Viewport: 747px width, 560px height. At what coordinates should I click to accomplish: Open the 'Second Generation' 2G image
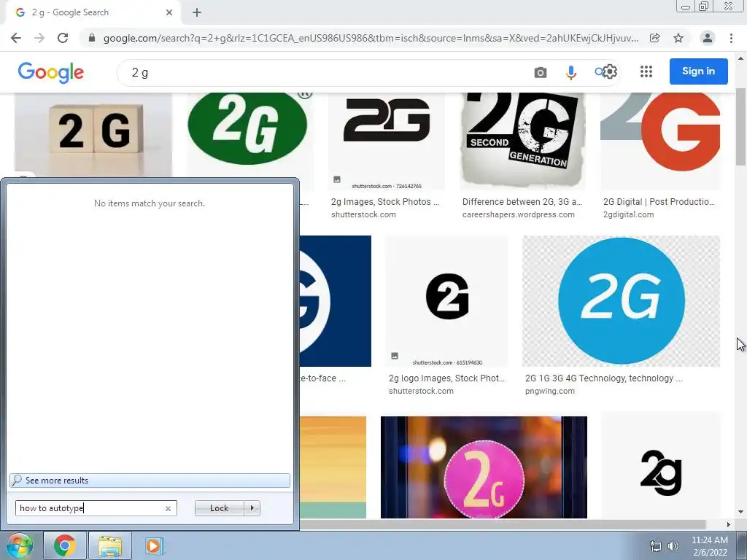522,141
